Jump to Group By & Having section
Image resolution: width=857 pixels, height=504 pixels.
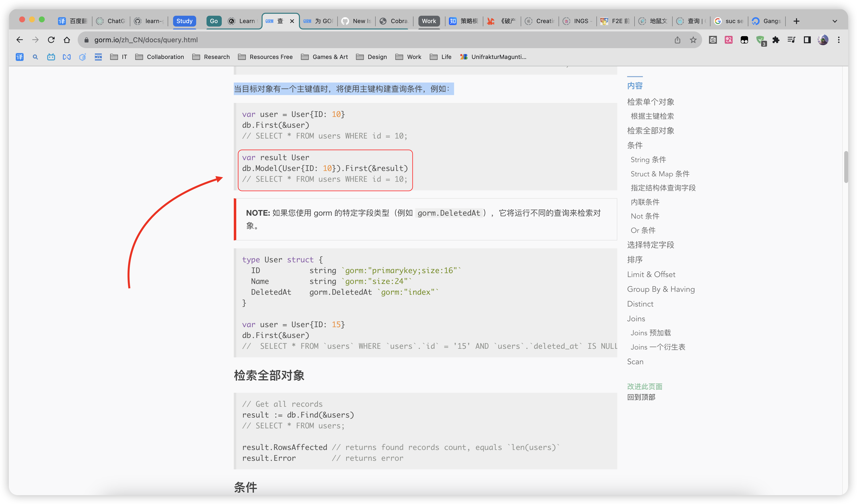click(x=661, y=289)
